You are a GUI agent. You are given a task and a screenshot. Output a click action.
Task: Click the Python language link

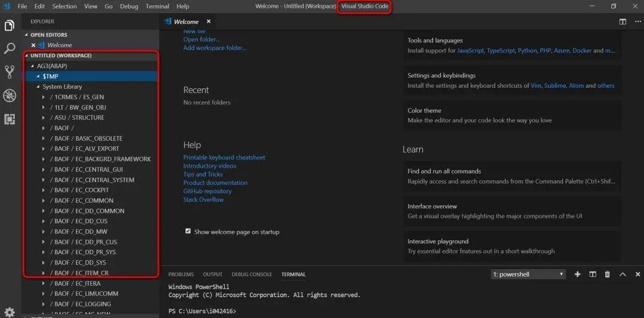[x=527, y=51]
